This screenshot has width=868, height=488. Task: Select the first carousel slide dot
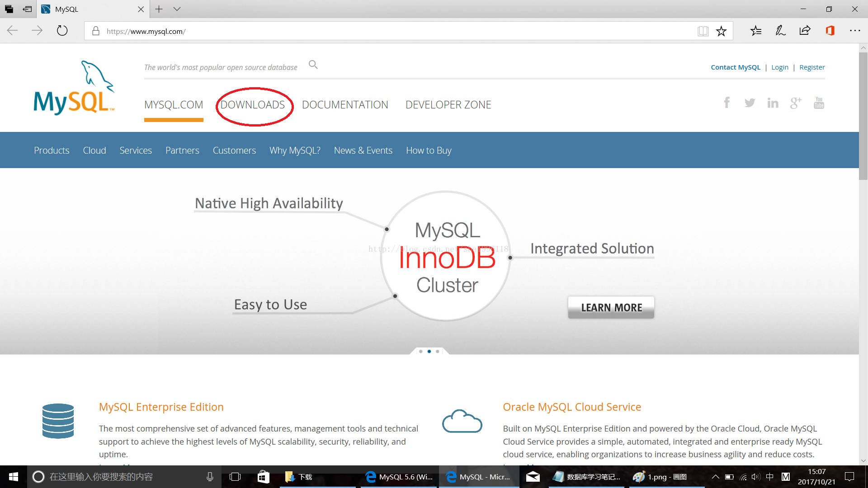[421, 351]
